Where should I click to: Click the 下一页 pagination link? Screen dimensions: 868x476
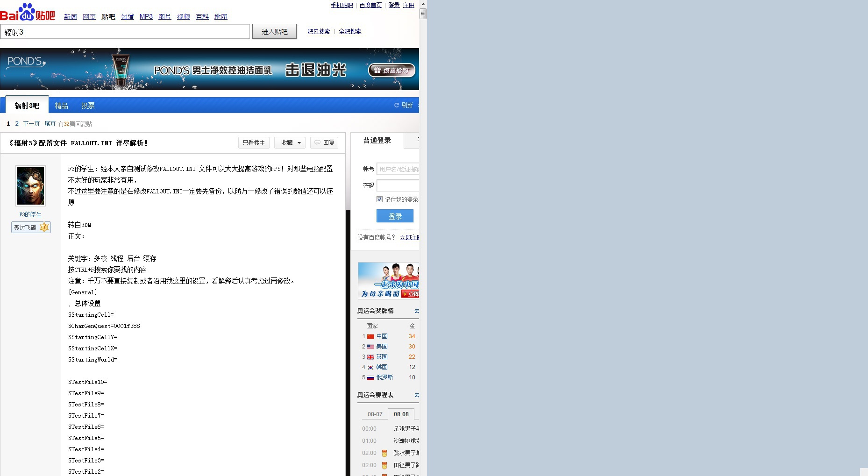[x=32, y=124]
